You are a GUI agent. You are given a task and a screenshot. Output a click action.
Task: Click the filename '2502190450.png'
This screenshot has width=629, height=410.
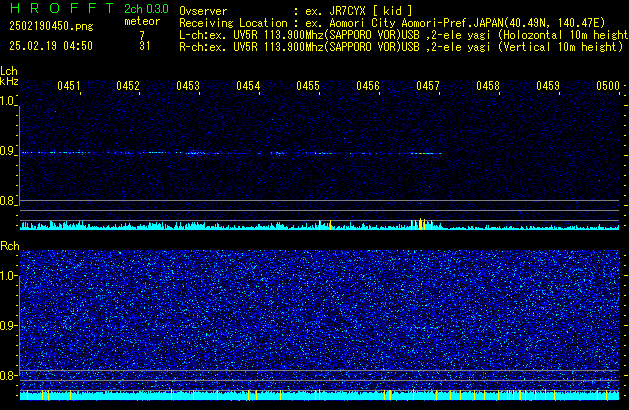click(x=51, y=26)
